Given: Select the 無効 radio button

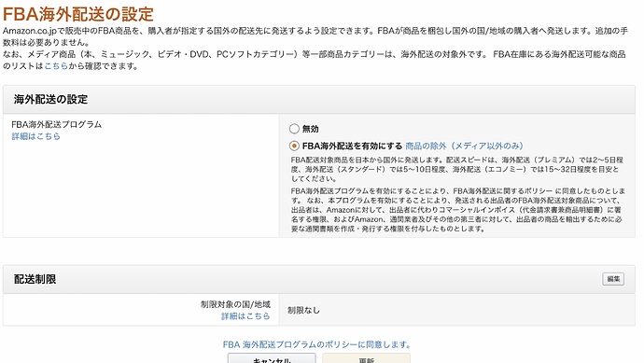Looking at the screenshot, I should [x=294, y=129].
